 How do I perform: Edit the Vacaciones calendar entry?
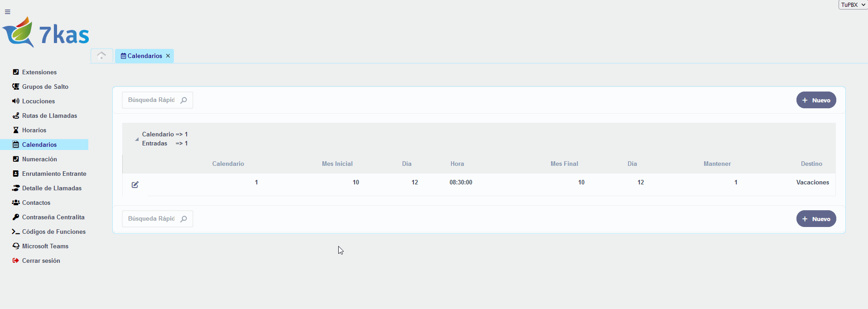(135, 184)
